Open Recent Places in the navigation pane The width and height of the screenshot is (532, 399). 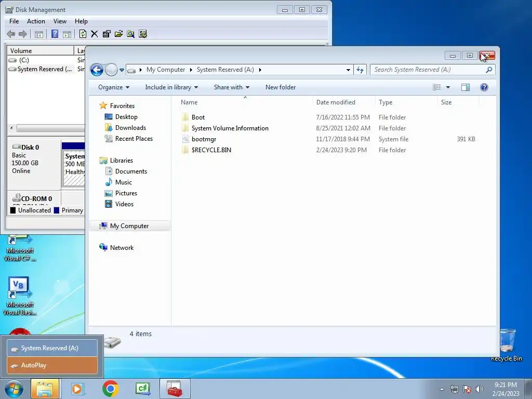click(x=129, y=138)
